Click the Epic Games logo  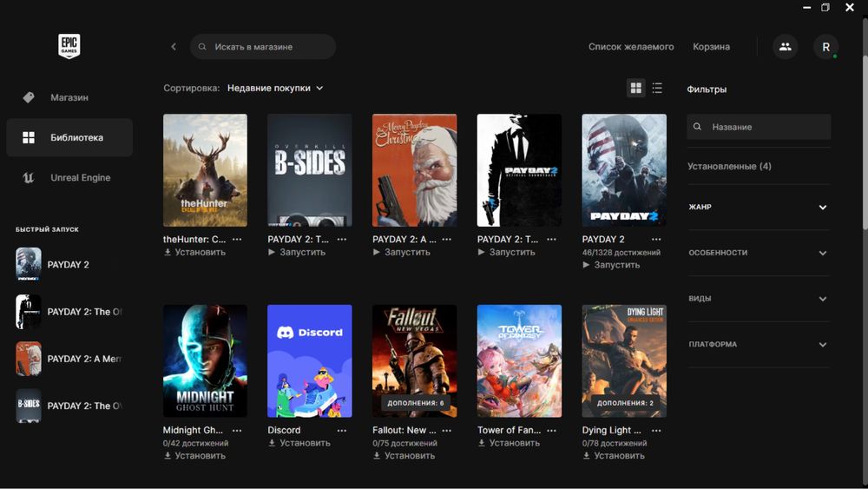point(69,46)
